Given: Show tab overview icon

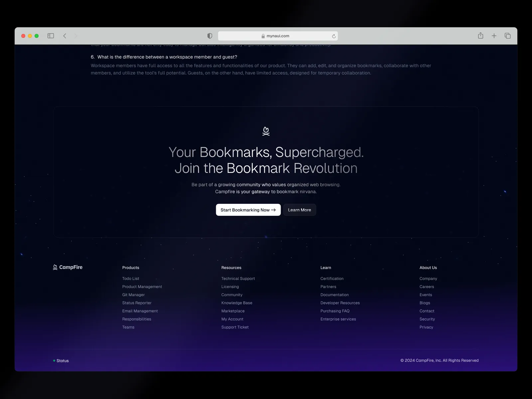Looking at the screenshot, I should tap(507, 36).
